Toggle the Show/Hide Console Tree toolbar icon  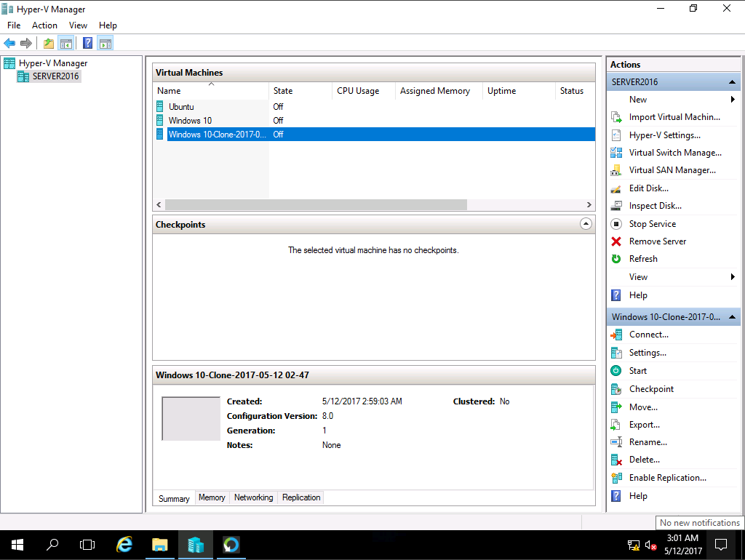(x=66, y=44)
